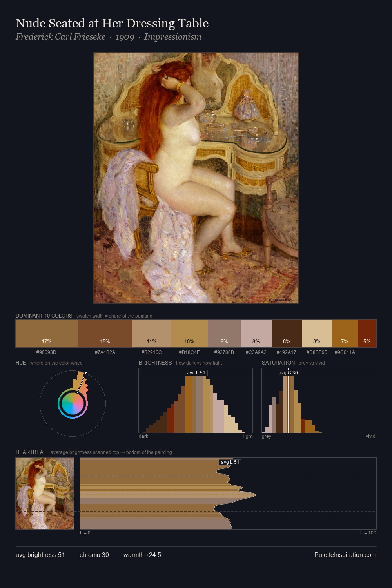
Task: Click caption 'how dark vs how light'
Action: tap(199, 363)
